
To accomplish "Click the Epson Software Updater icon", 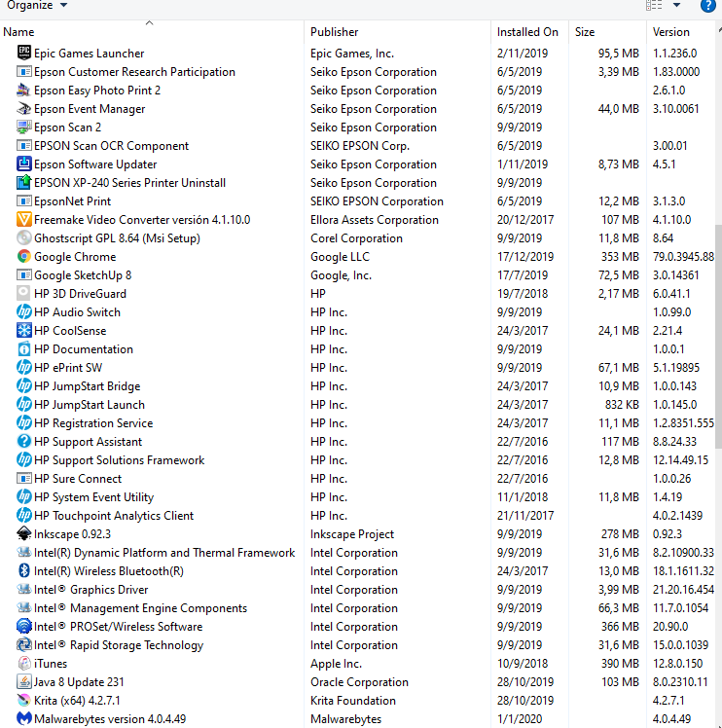I will tap(23, 164).
